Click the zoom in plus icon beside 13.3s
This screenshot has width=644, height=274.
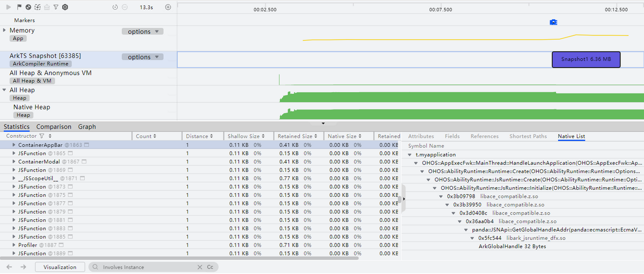point(168,7)
